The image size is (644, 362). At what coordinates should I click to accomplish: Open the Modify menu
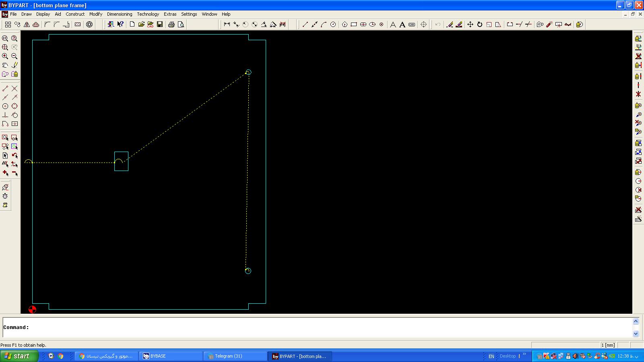click(96, 14)
